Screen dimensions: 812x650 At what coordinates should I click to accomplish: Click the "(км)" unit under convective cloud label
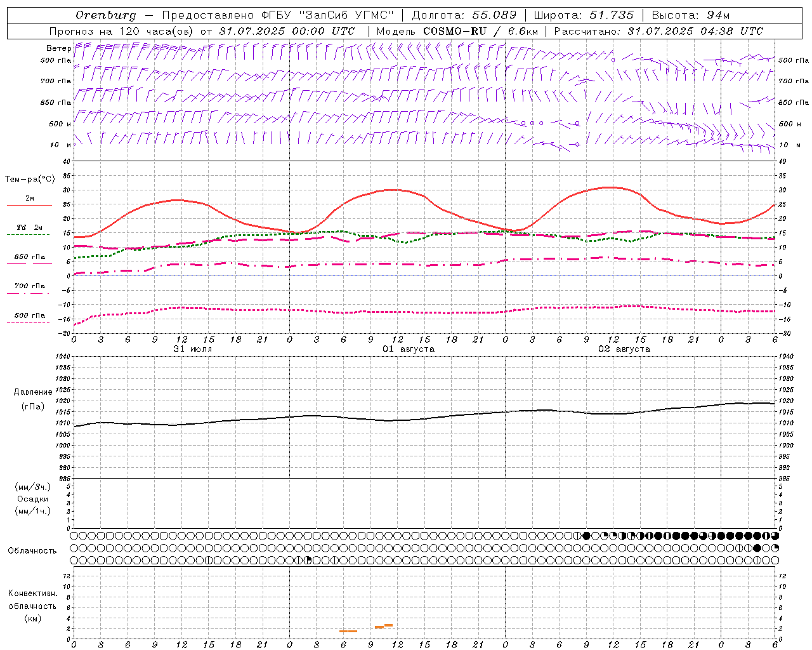click(33, 618)
